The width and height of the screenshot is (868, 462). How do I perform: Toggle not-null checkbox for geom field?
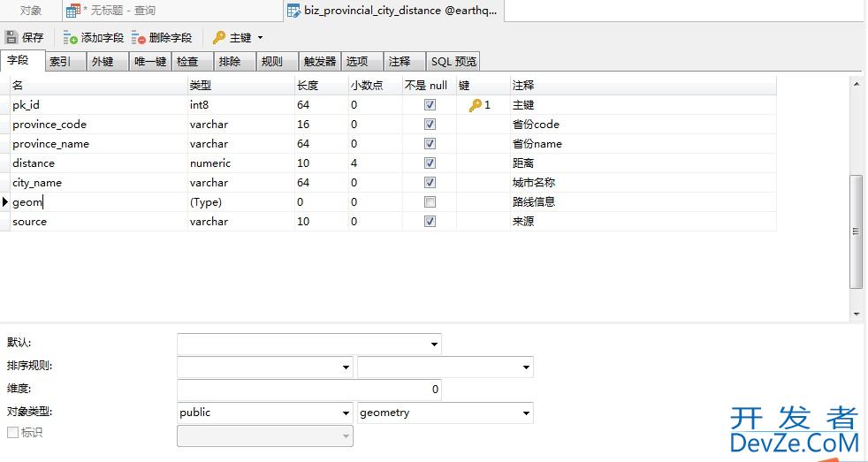430,202
